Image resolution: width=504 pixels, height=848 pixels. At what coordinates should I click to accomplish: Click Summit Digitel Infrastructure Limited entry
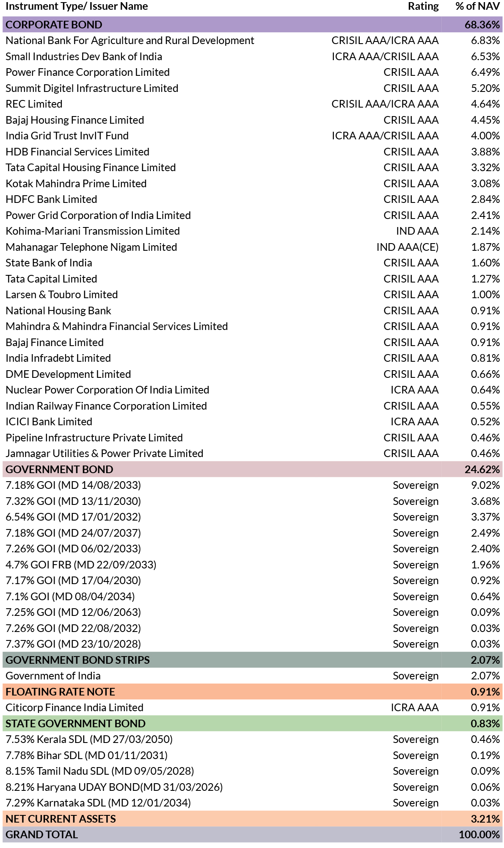point(92,88)
